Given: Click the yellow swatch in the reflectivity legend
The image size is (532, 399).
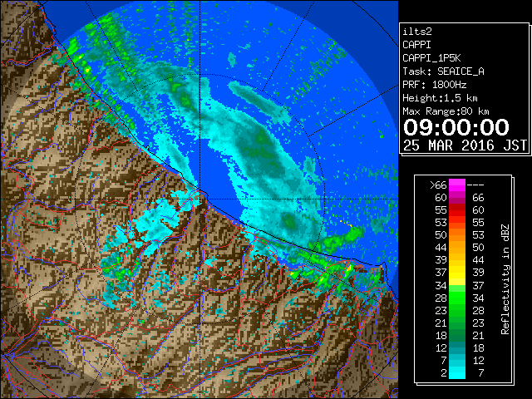Looking at the screenshot, I should coord(457,273).
